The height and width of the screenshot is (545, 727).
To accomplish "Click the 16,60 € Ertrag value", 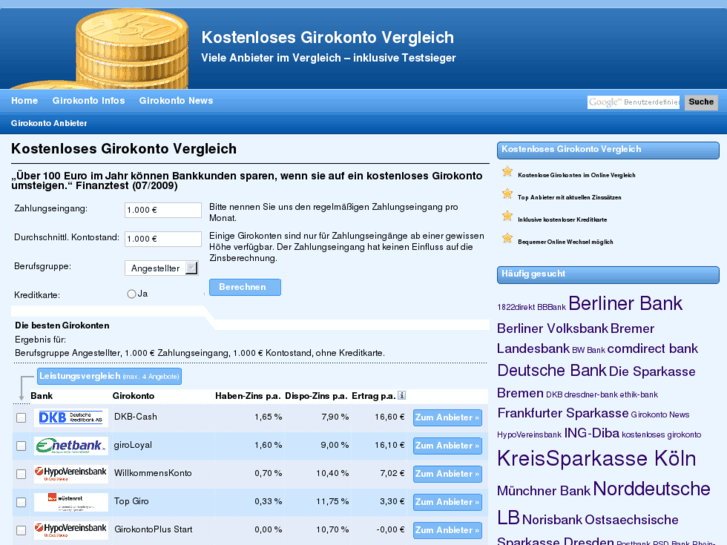I will coord(389,417).
